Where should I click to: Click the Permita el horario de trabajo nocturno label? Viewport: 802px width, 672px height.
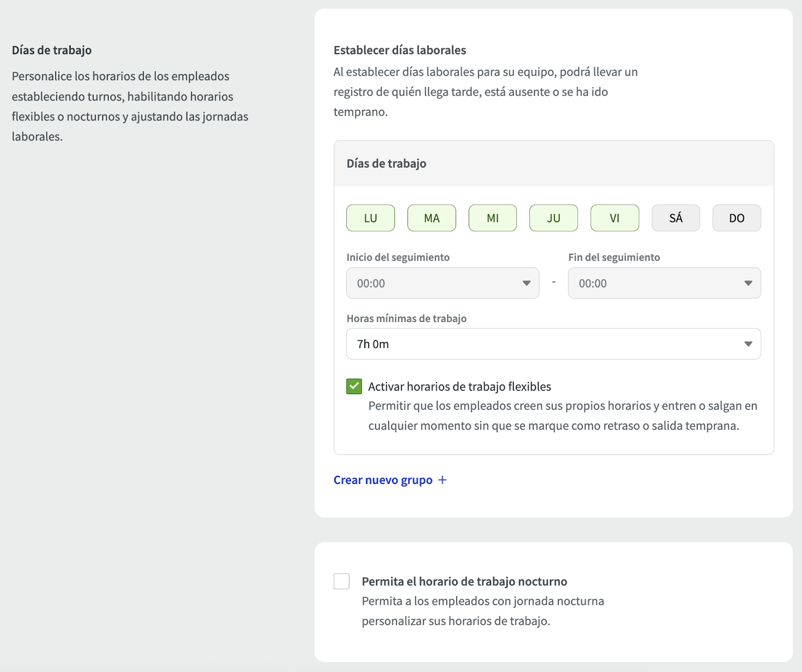tap(464, 581)
